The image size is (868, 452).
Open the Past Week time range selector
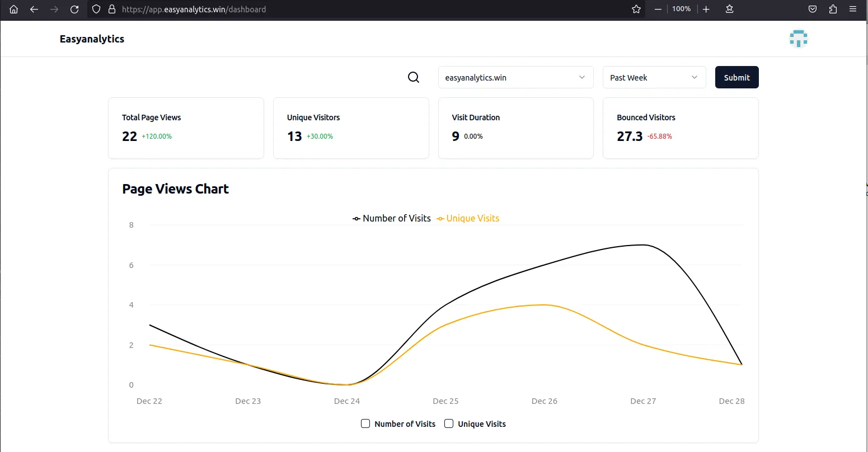[654, 77]
